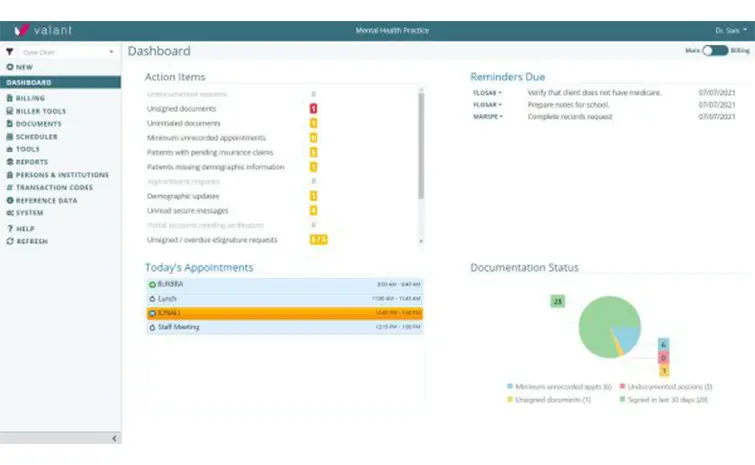This screenshot has height=465, width=755.
Task: Open the Open Chart dropdown
Action: click(68, 51)
